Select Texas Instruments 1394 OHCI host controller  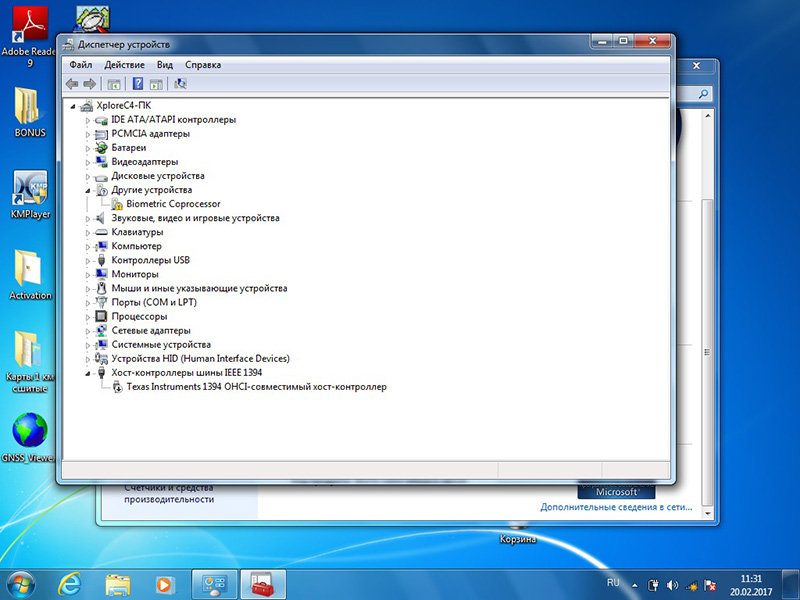tap(256, 387)
